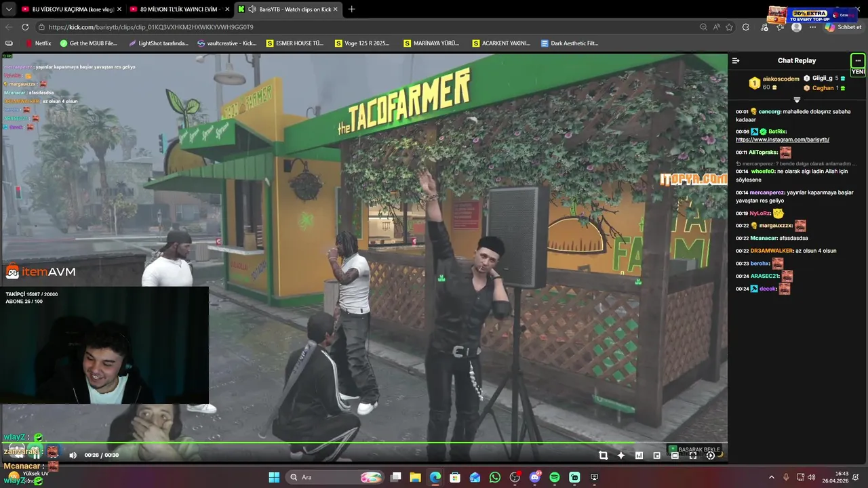
Task: Open Discord from the taskbar
Action: (x=534, y=477)
